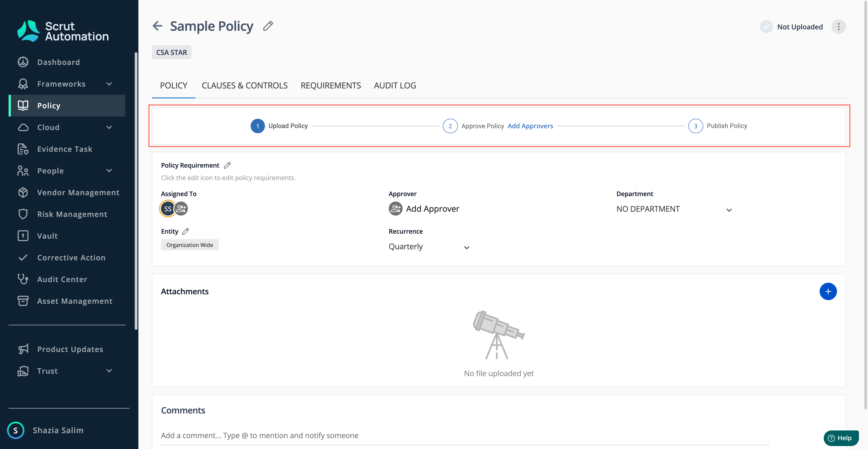The image size is (868, 449).
Task: Click the Risk Management shield icon
Action: [x=23, y=214]
